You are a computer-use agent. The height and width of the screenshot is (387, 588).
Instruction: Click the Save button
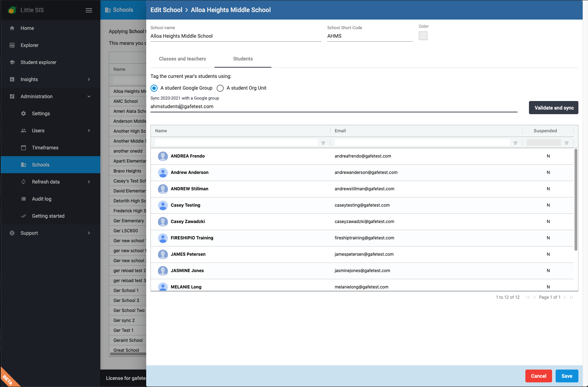[x=567, y=376]
